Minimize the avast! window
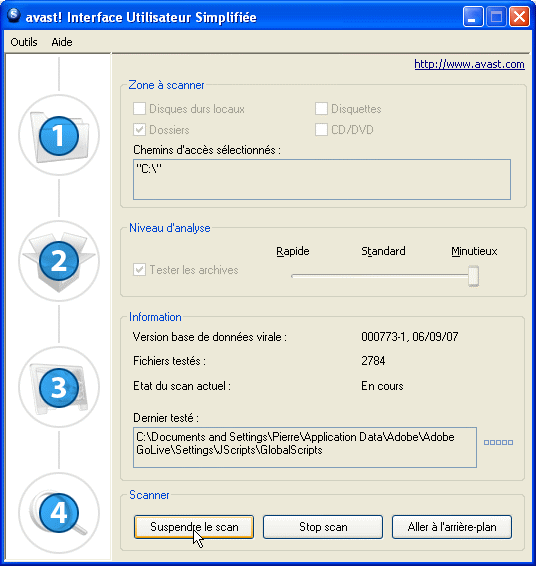Screen dimensions: 536x566 tap(473, 17)
